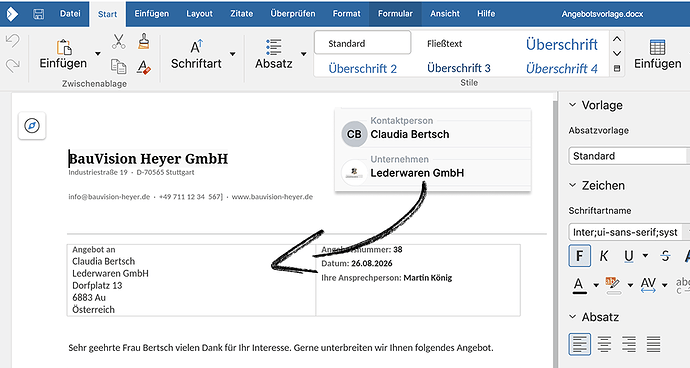This screenshot has height=368, width=690.
Task: Apply the Fließtext style
Action: coord(444,44)
